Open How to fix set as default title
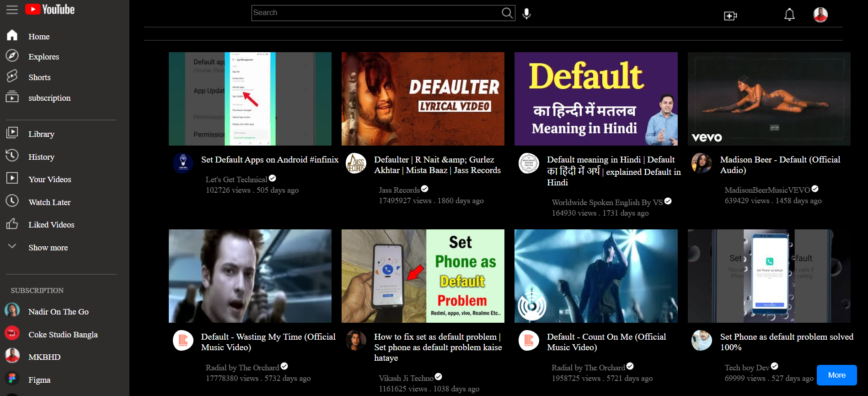The height and width of the screenshot is (396, 868). [x=438, y=347]
